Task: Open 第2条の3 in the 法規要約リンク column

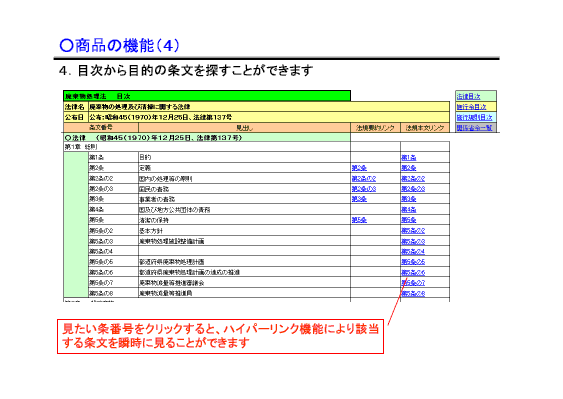Action: 364,189
